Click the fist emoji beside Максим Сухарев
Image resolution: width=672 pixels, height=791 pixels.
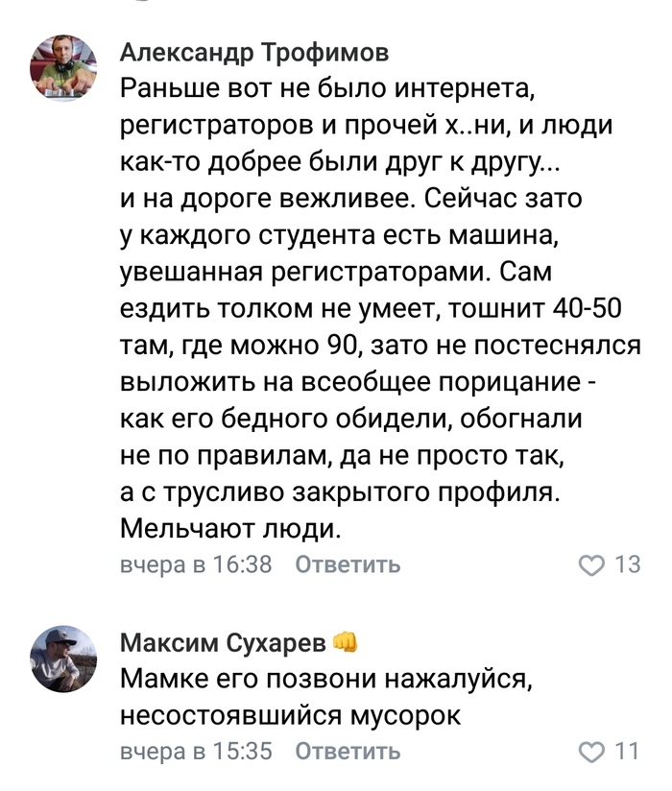[346, 642]
